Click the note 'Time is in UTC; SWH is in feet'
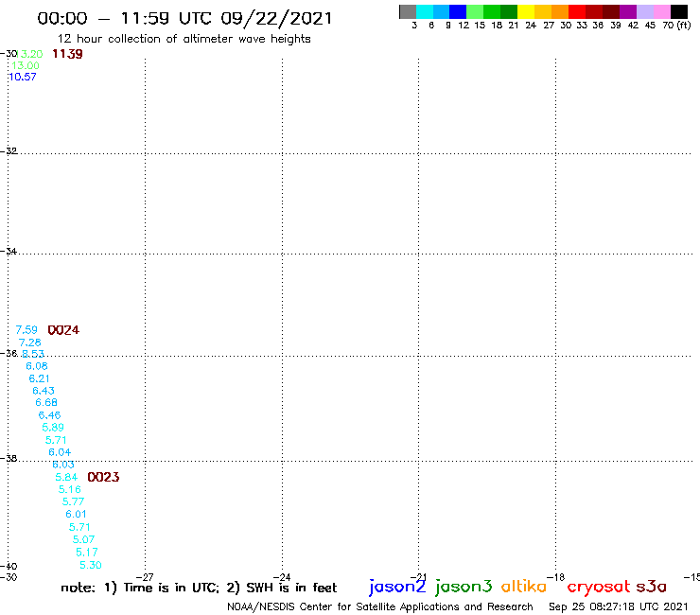The width and height of the screenshot is (700, 615). pyautogui.click(x=199, y=588)
